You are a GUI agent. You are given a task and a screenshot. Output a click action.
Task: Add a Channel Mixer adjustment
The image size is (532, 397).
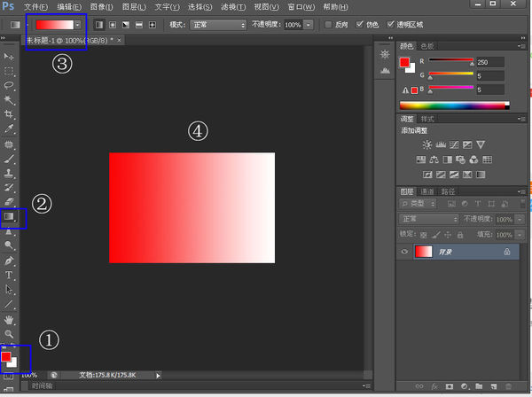click(x=474, y=160)
